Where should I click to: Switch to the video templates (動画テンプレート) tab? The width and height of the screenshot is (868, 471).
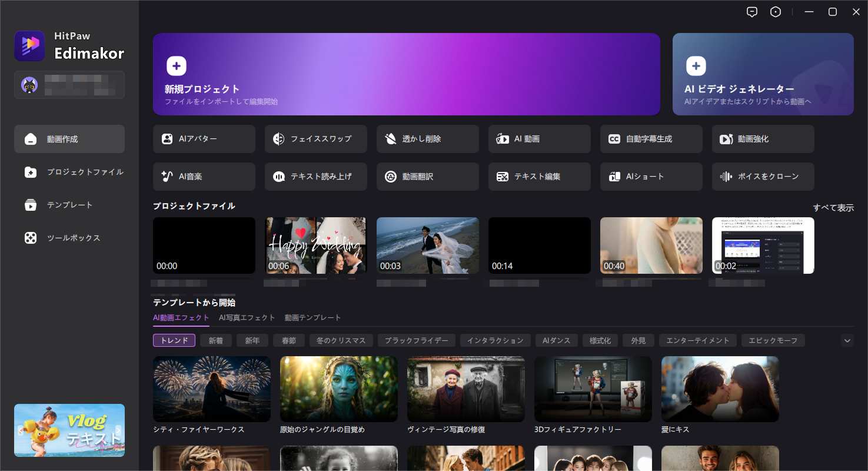tap(312, 317)
